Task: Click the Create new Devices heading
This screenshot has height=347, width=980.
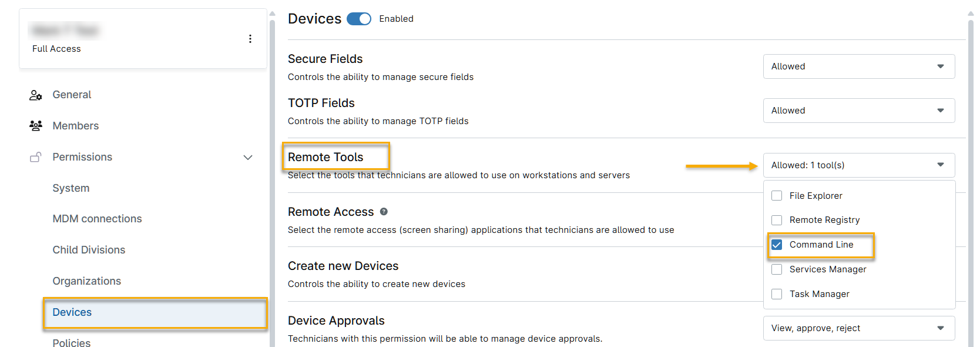Action: [x=343, y=266]
